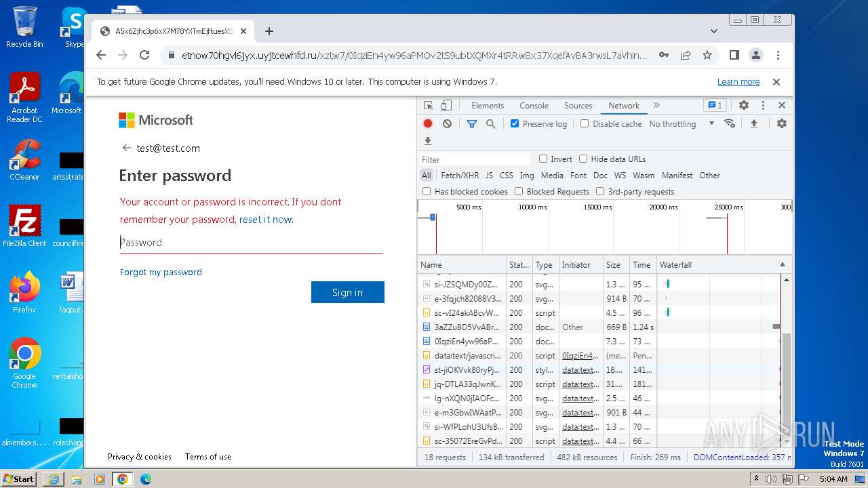Go back to test@test.com account arrow

(x=126, y=148)
